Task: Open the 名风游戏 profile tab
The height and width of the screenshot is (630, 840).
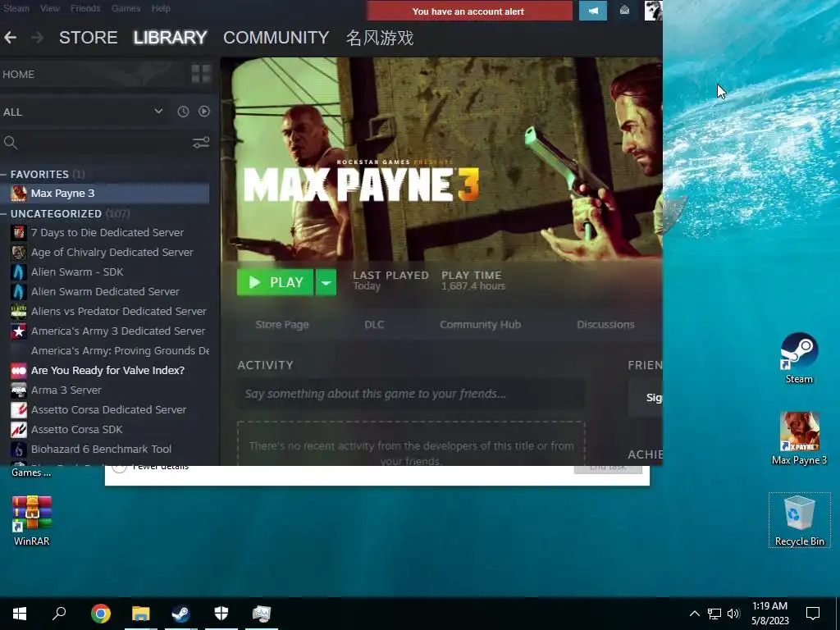Action: pos(380,38)
